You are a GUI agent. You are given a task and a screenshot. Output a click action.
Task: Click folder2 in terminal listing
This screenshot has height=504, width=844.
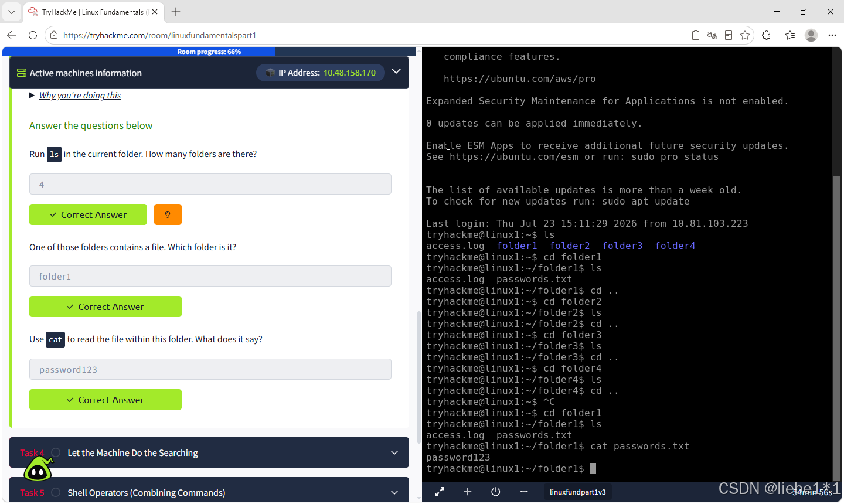click(x=570, y=246)
